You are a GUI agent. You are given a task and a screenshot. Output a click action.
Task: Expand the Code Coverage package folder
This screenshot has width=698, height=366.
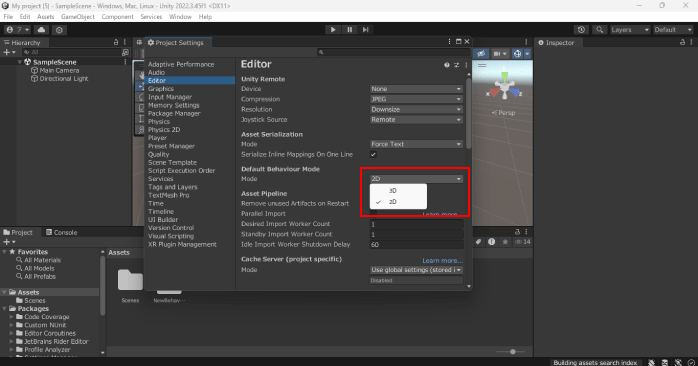click(x=12, y=317)
